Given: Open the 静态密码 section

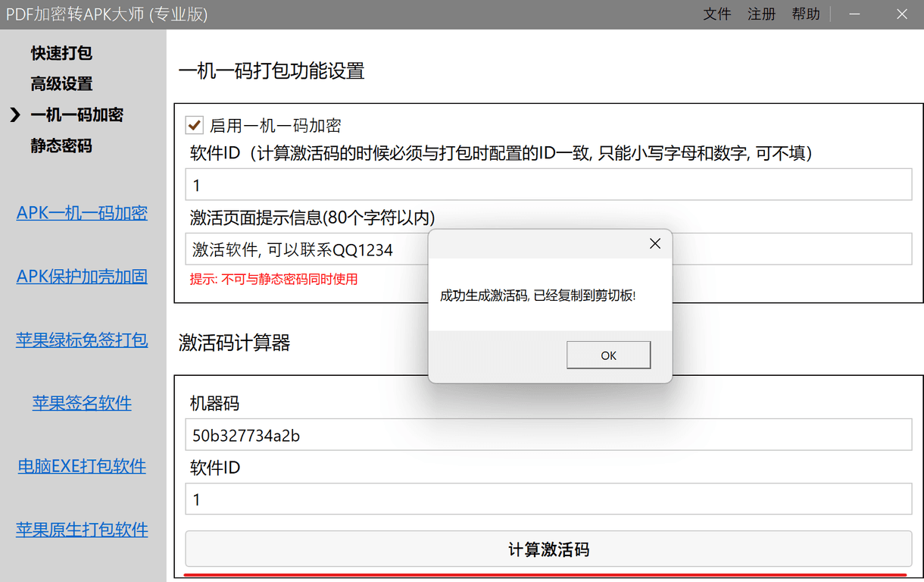Looking at the screenshot, I should (x=61, y=145).
